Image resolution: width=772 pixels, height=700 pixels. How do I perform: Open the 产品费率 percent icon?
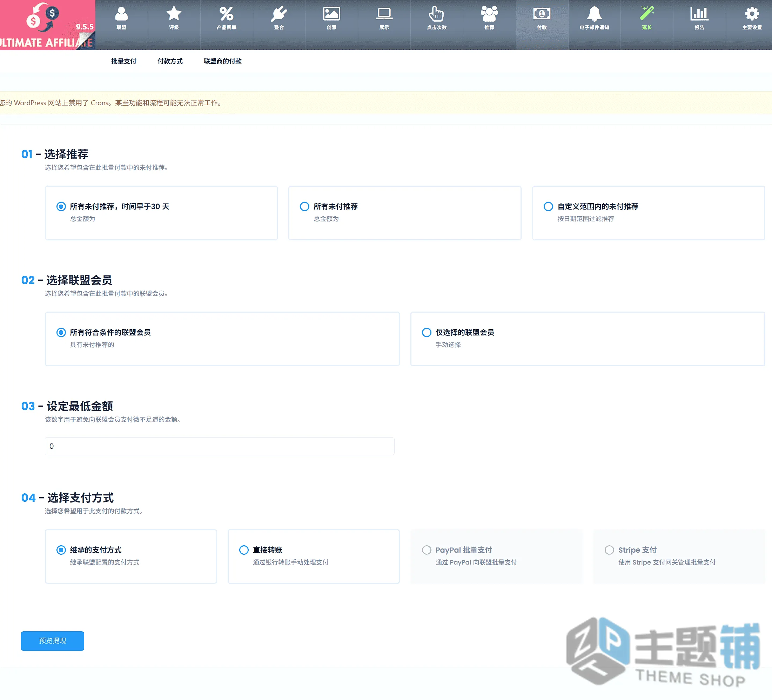(226, 14)
